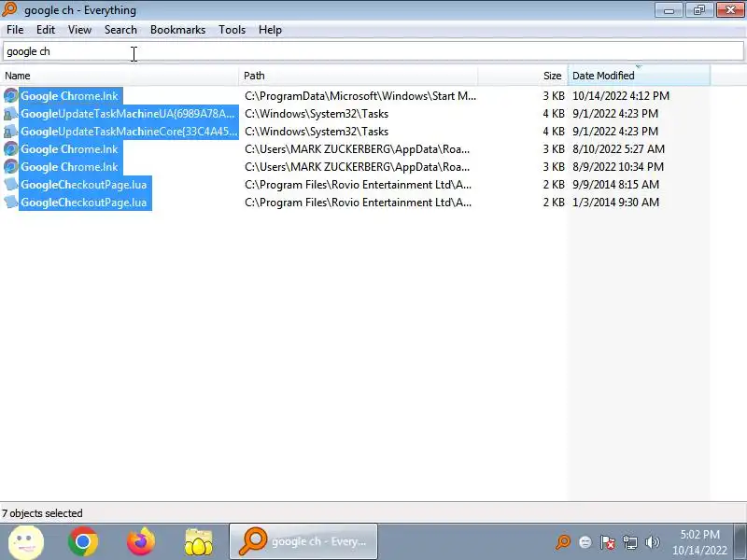Click the '7 objects selected' status bar text
The image size is (747, 560).
(42, 513)
